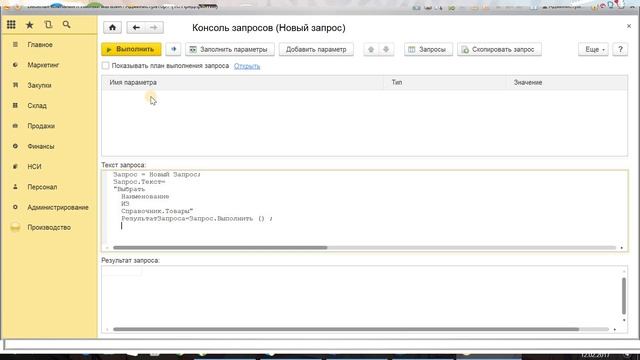Click Заполнить параметры button

[x=230, y=49]
